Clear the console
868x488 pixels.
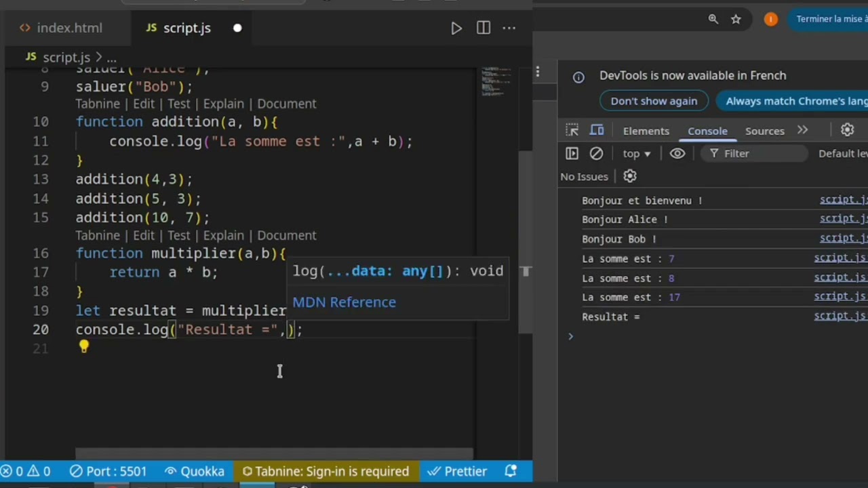[596, 154]
